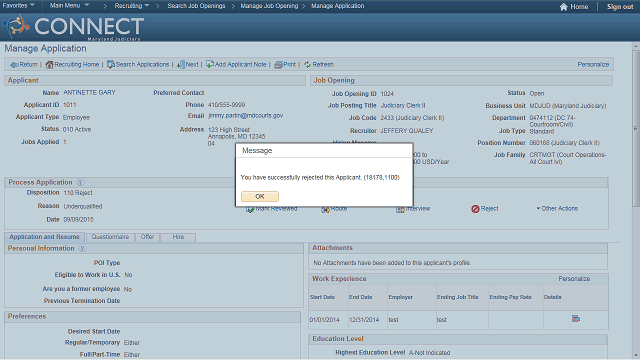Screen dimensions: 640x360
Task: Click the Interview calendar icon
Action: 400,209
